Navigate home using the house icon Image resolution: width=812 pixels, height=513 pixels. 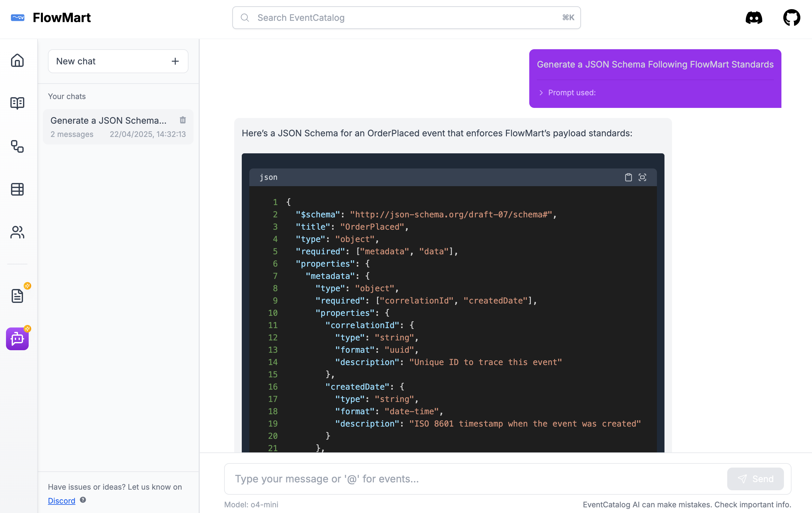click(x=17, y=60)
